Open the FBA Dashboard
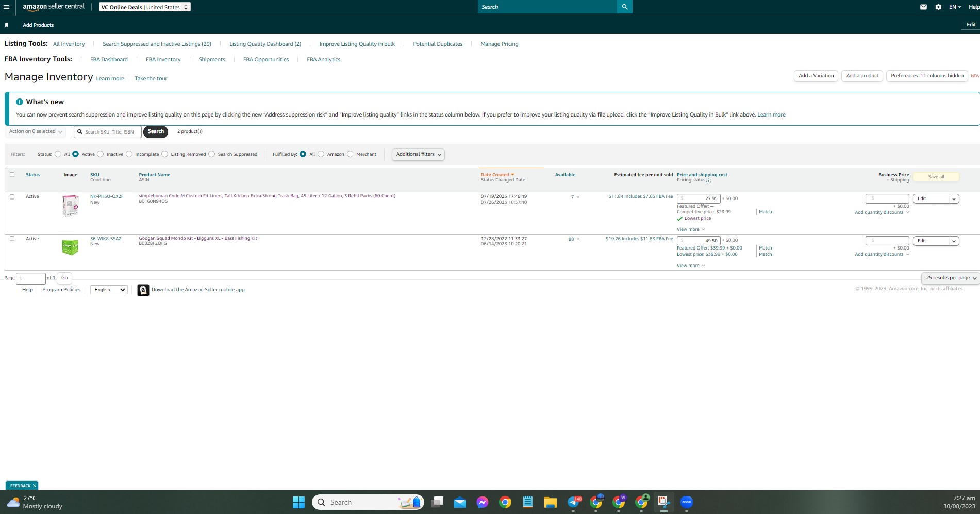 point(109,60)
